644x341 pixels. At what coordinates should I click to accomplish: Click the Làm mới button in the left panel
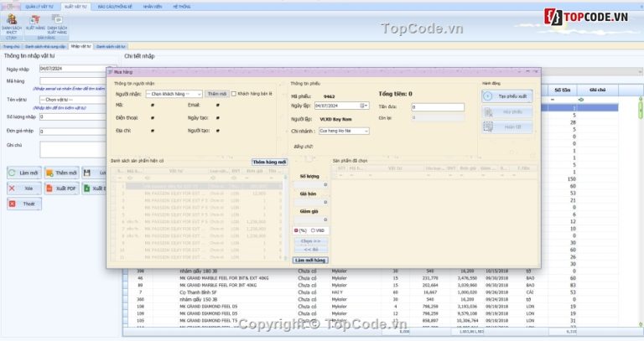(24, 173)
